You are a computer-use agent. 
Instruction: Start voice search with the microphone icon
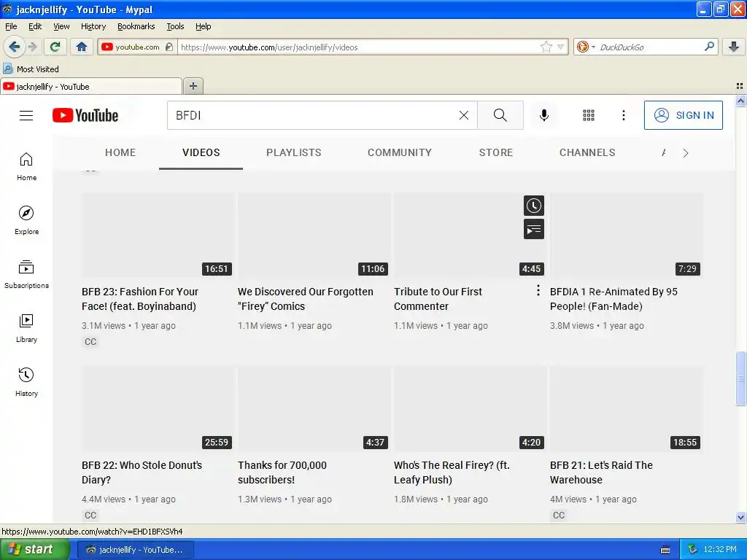click(x=544, y=115)
